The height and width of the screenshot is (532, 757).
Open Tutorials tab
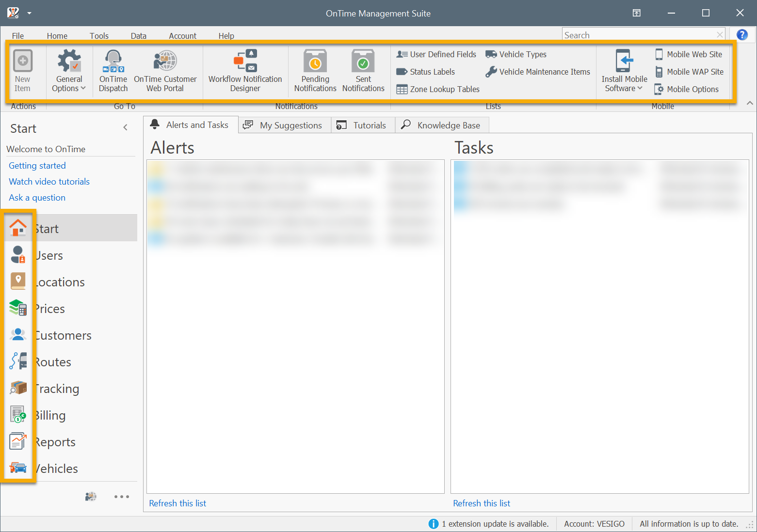363,125
